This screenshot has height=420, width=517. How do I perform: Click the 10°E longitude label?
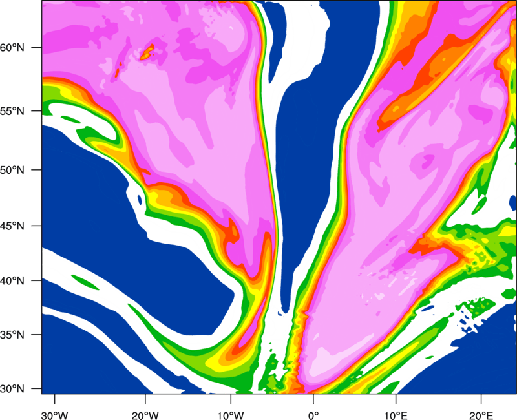tap(396, 415)
